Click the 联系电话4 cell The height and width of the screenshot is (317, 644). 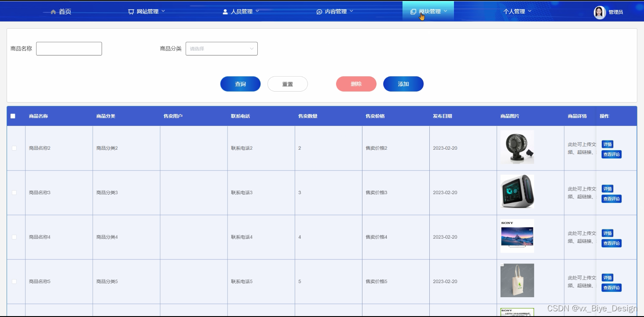242,237
